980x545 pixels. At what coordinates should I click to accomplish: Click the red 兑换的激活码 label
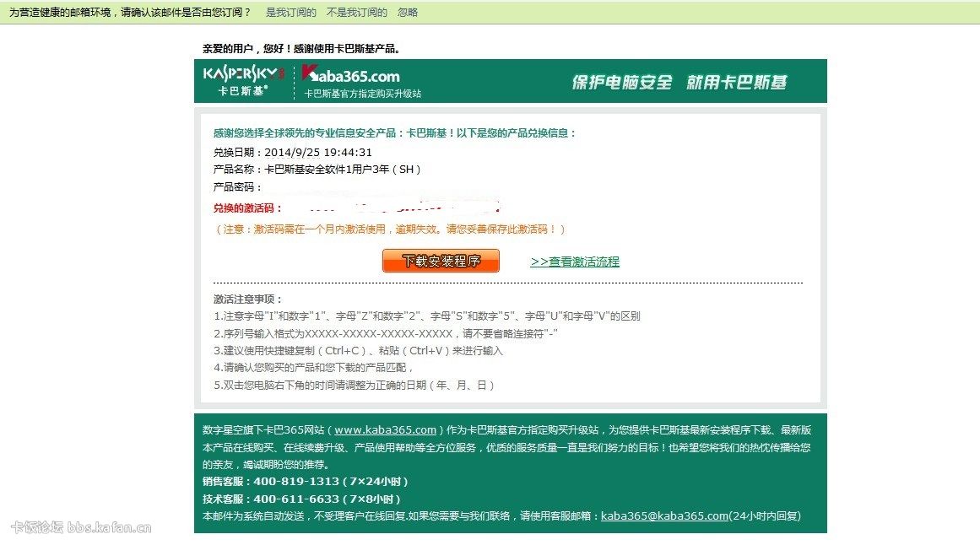point(247,208)
